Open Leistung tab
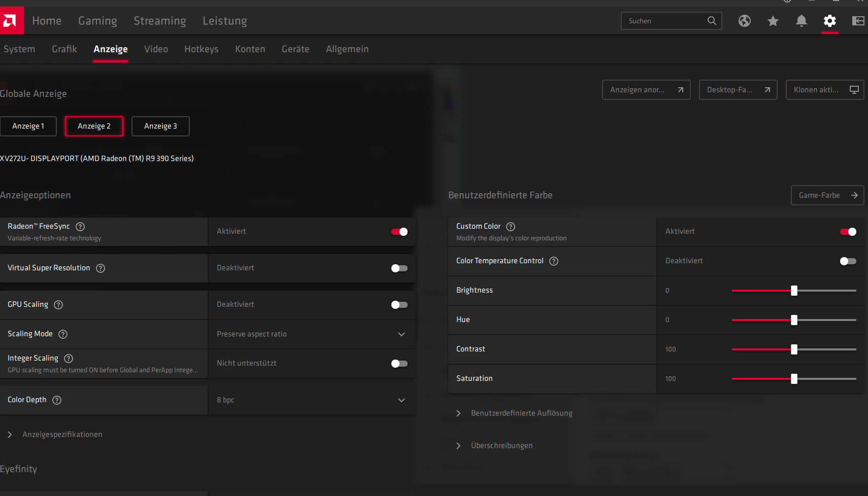This screenshot has height=496, width=868. pos(225,21)
